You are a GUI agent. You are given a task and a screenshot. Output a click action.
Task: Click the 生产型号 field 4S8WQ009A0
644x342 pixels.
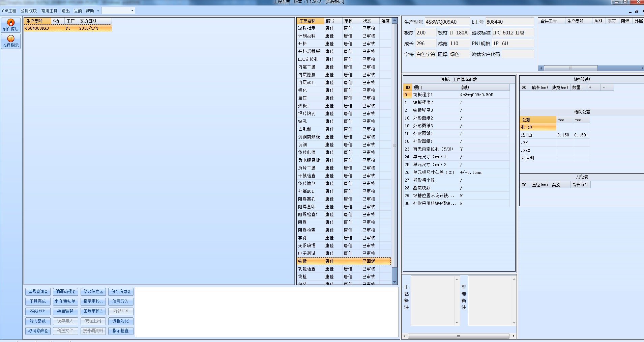(447, 22)
